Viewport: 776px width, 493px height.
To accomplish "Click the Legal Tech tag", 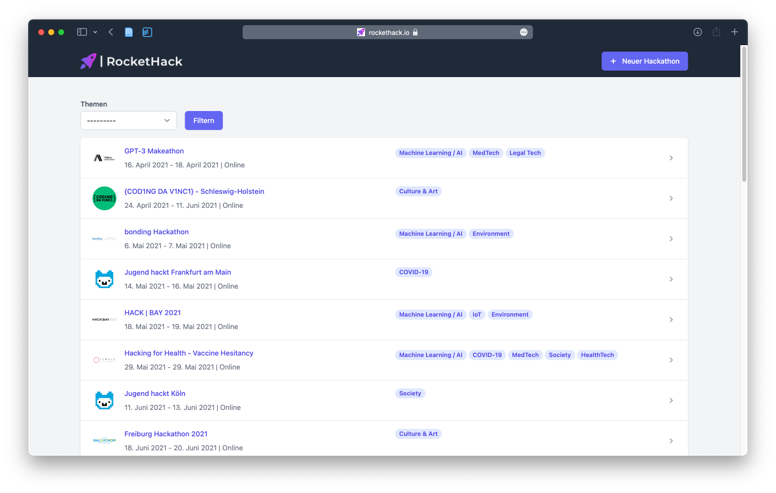I will click(x=525, y=153).
